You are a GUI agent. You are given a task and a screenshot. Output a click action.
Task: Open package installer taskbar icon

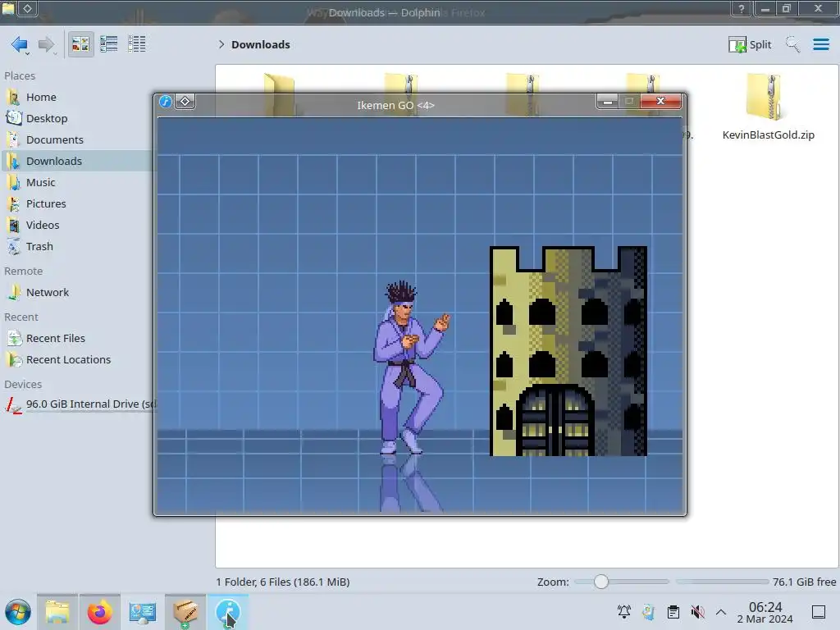(x=185, y=612)
